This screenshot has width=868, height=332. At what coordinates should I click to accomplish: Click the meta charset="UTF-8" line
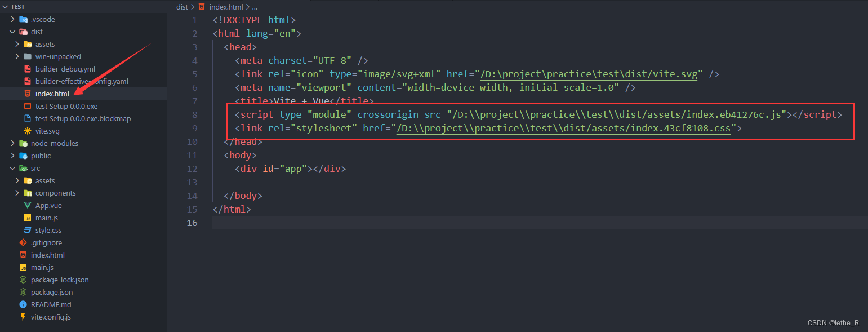click(301, 60)
